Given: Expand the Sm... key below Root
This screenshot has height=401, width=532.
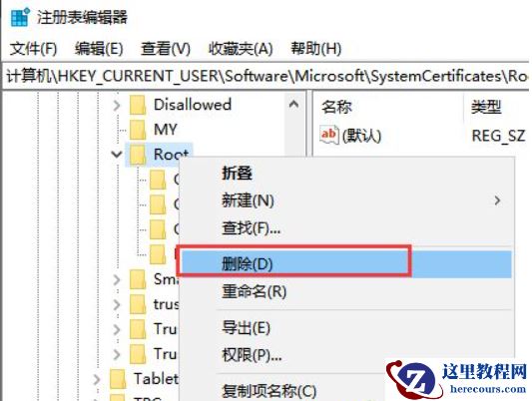Looking at the screenshot, I should click(117, 279).
